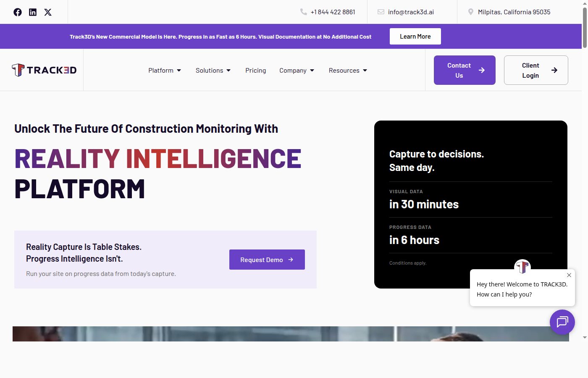This screenshot has width=588, height=378.
Task: Click the 'in 30 minutes' visual data text
Action: point(424,204)
